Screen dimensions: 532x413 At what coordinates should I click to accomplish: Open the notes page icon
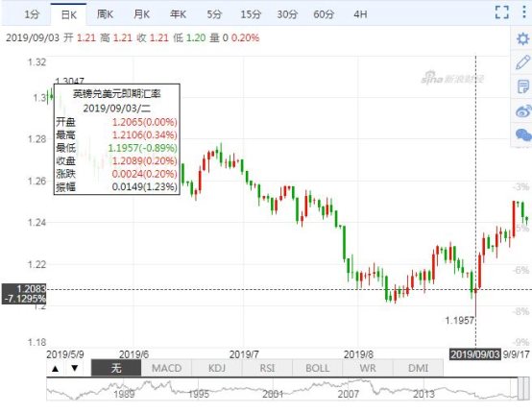click(522, 86)
